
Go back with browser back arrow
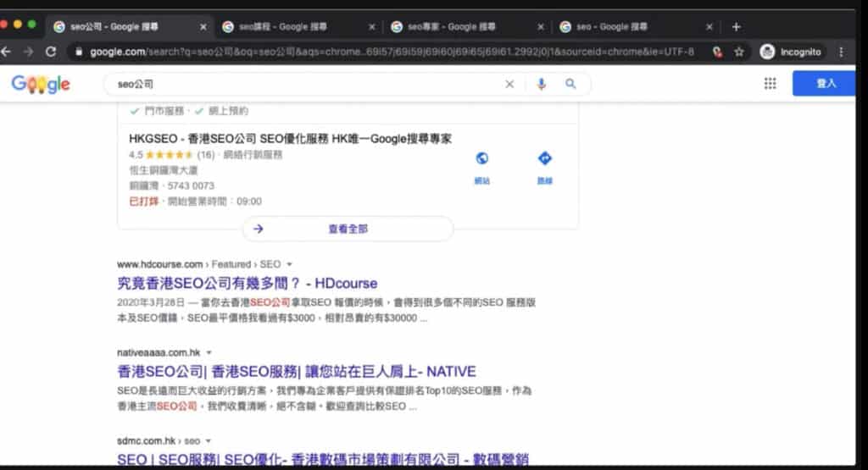[6, 52]
